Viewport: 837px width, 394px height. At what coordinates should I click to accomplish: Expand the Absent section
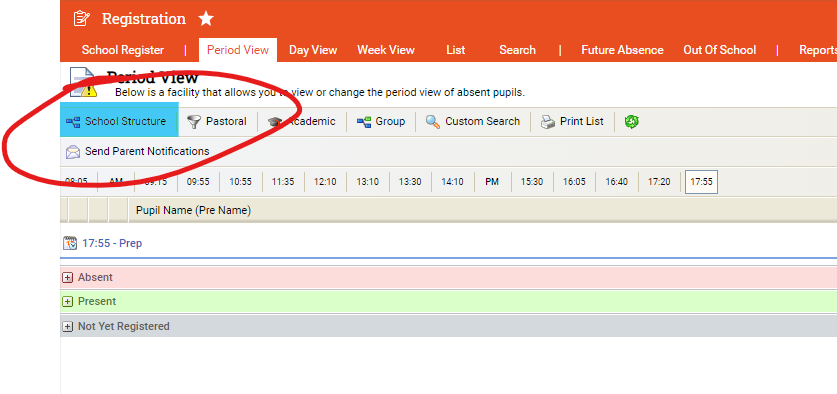coord(67,278)
